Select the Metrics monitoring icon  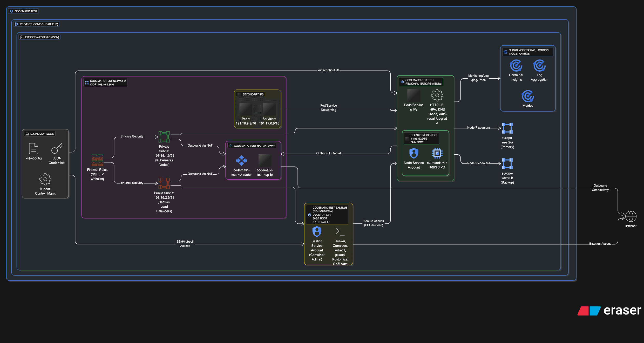tap(528, 96)
